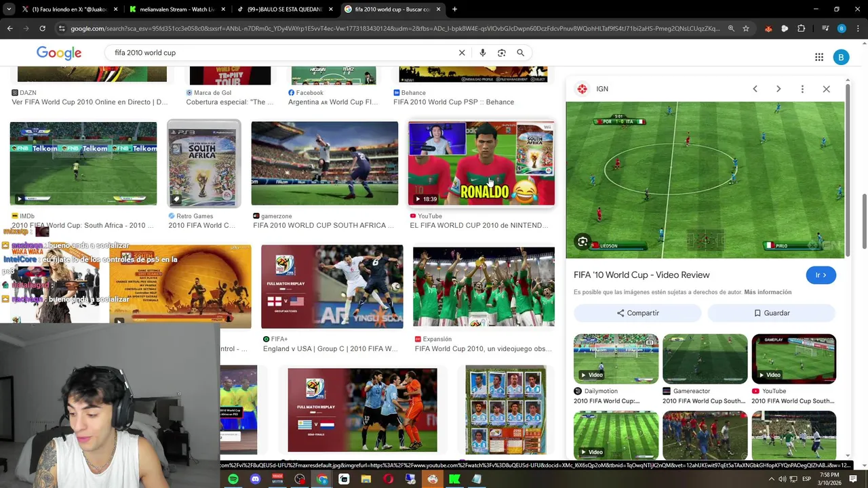Click the Marca de Gol result caption
The width and height of the screenshot is (868, 488).
coord(230,102)
